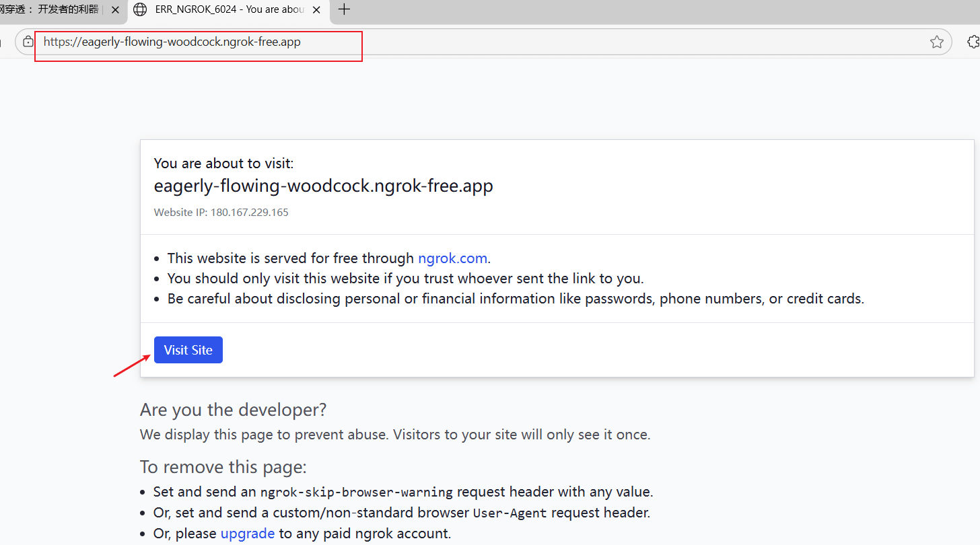Screen dimensions: 980x545
Task: Click the User-Agent code text
Action: [510, 513]
